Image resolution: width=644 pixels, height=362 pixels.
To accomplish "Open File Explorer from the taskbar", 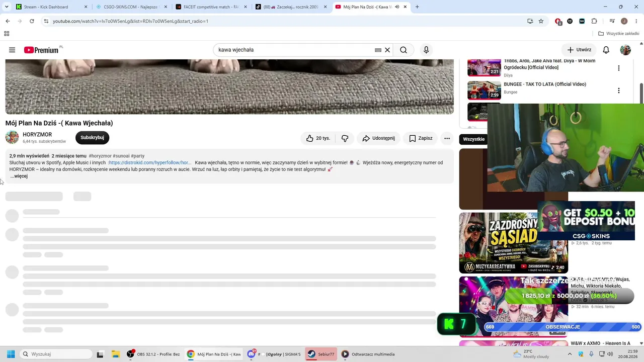I will pos(115,354).
